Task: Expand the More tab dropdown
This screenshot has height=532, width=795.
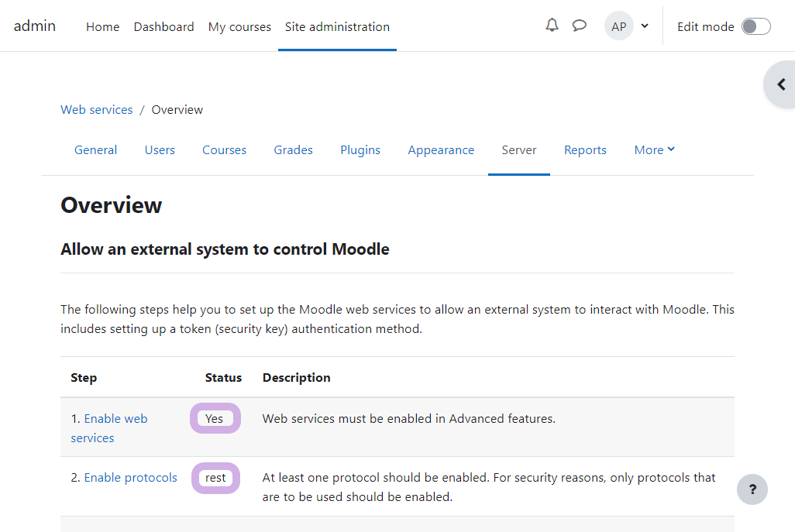Action: pos(654,150)
